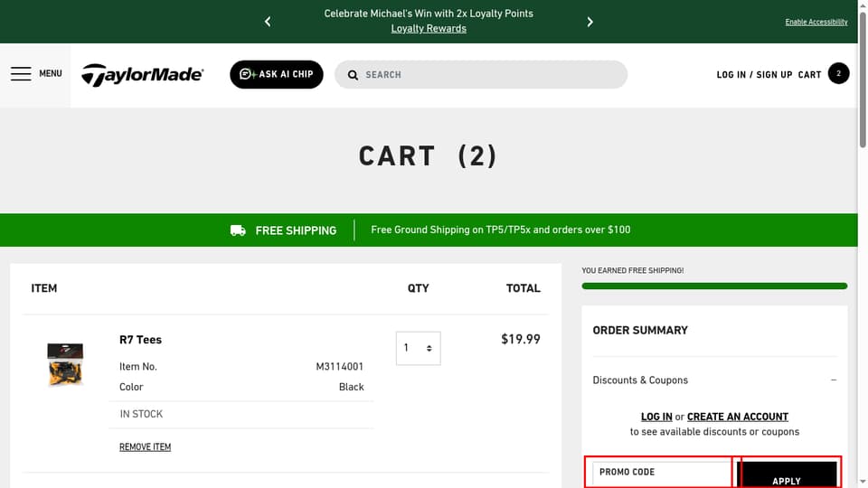Click the free shipping truck icon

coord(238,230)
